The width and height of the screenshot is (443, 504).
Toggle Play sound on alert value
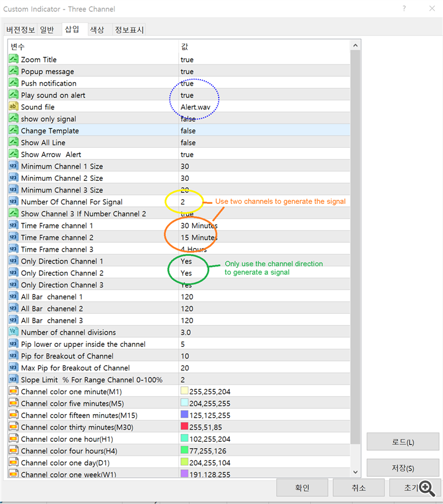(x=187, y=95)
